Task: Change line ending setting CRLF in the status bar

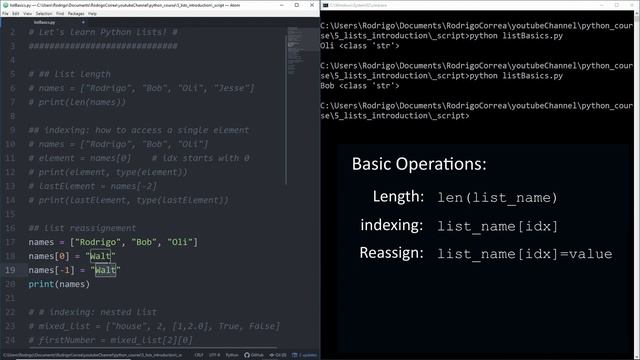Action: coord(199,355)
